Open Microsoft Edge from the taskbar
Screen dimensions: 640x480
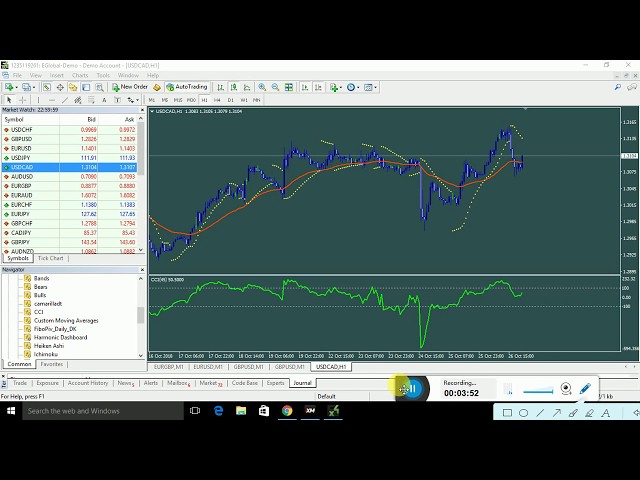[x=219, y=410]
